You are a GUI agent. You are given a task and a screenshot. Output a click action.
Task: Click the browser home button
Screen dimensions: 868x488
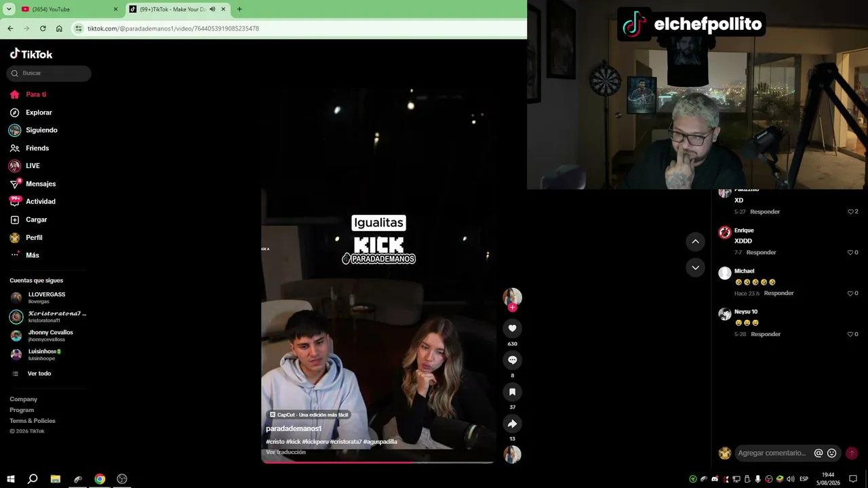(59, 28)
